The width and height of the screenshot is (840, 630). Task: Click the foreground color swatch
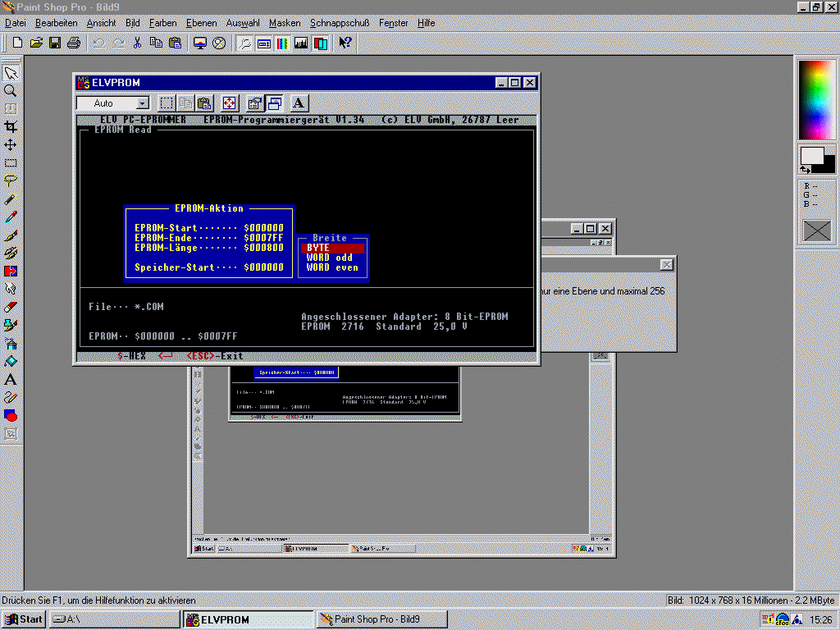point(811,156)
